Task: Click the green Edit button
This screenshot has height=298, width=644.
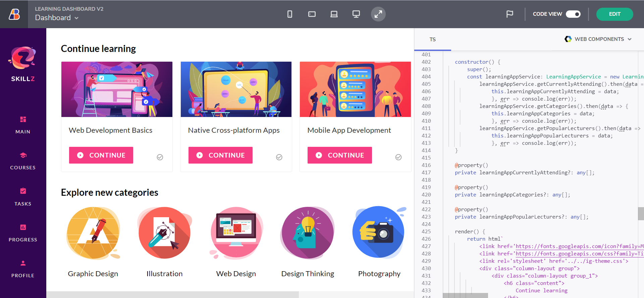Action: pyautogui.click(x=614, y=14)
